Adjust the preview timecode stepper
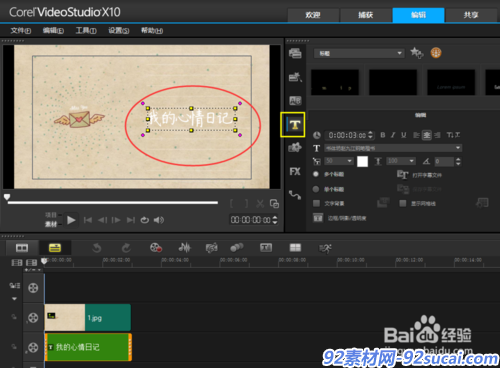Screen dimensions: 500x368 pos(275,220)
